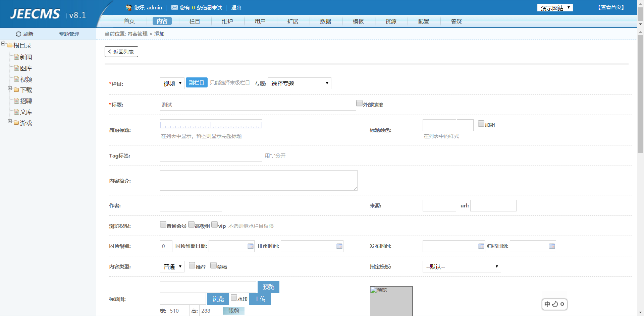Click into the Tag标签 input field
The width and height of the screenshot is (644, 316).
pos(211,156)
